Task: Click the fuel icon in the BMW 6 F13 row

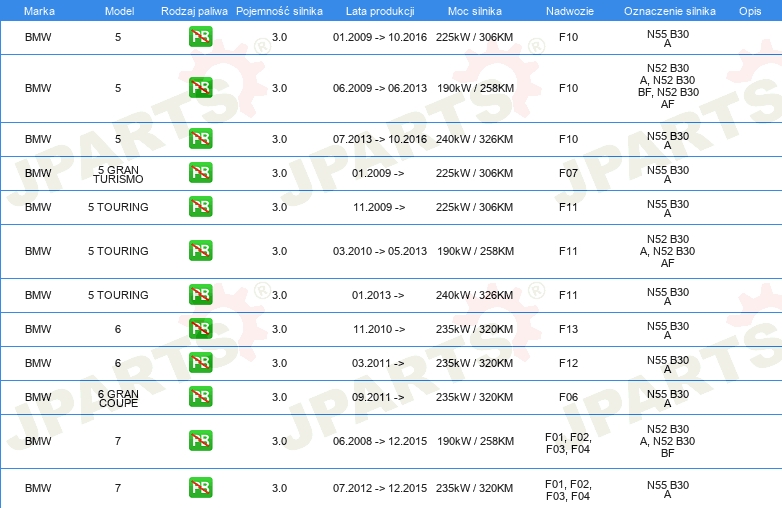Action: pyautogui.click(x=200, y=329)
